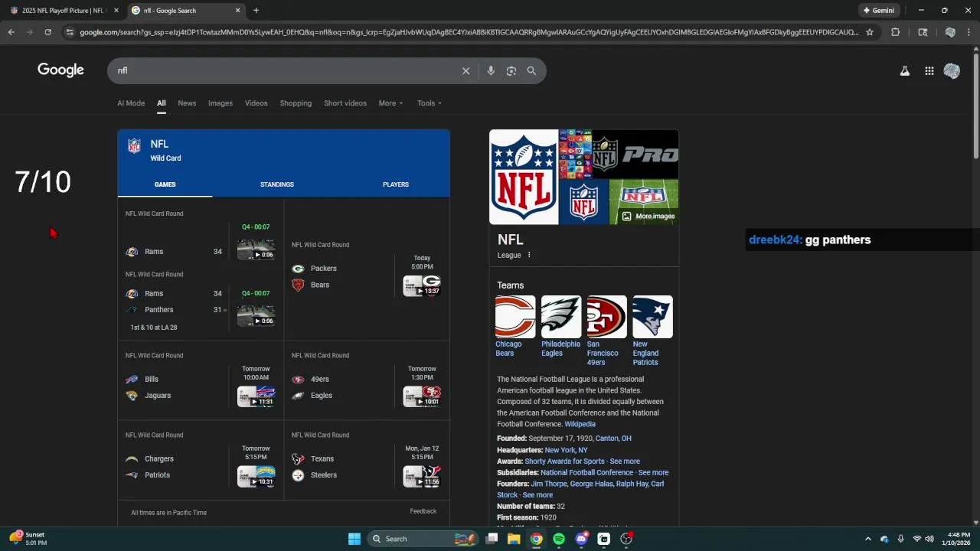Switch to NFL Players tab
This screenshot has height=551, width=980.
(396, 184)
